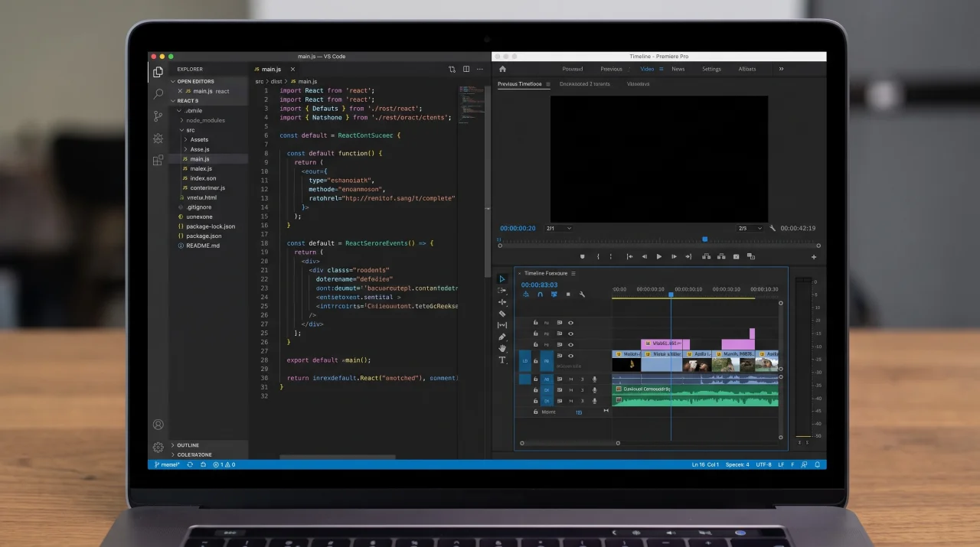Open the Run and Debug view
980x547 pixels.
click(158, 138)
